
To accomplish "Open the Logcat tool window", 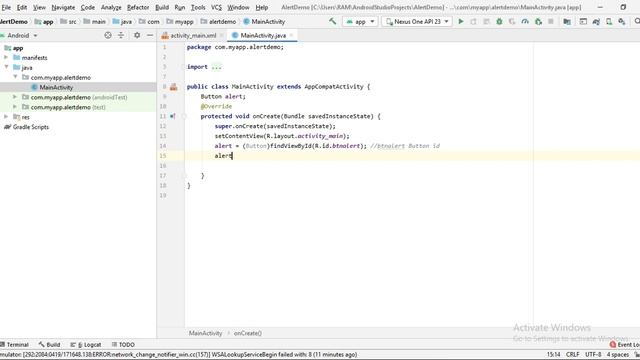I will tap(86, 344).
